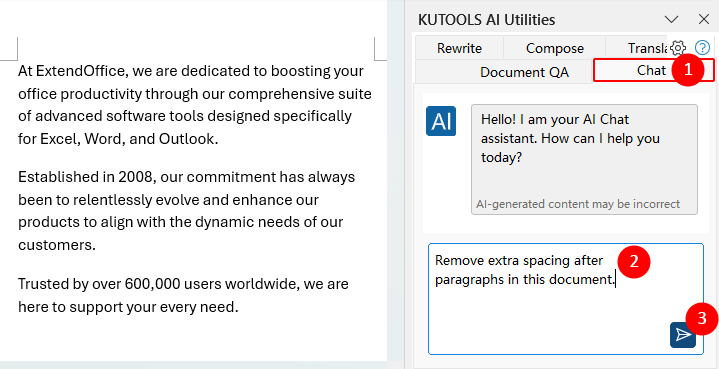The width and height of the screenshot is (719, 369).
Task: Expand the pane options dropdown arrow
Action: point(671,19)
